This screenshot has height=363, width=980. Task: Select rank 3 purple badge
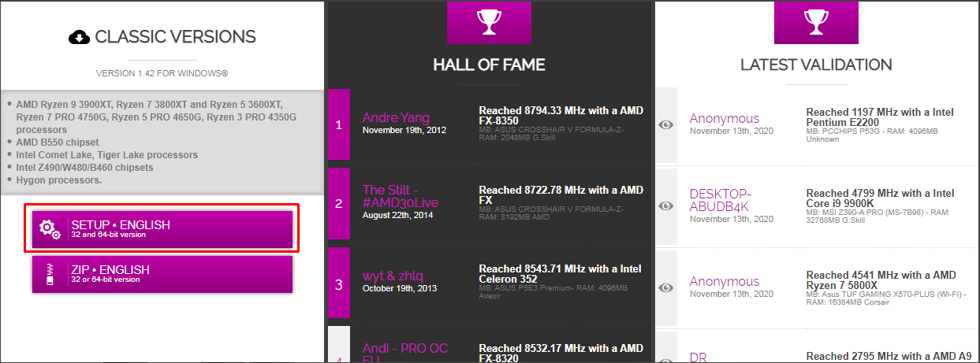click(x=338, y=285)
